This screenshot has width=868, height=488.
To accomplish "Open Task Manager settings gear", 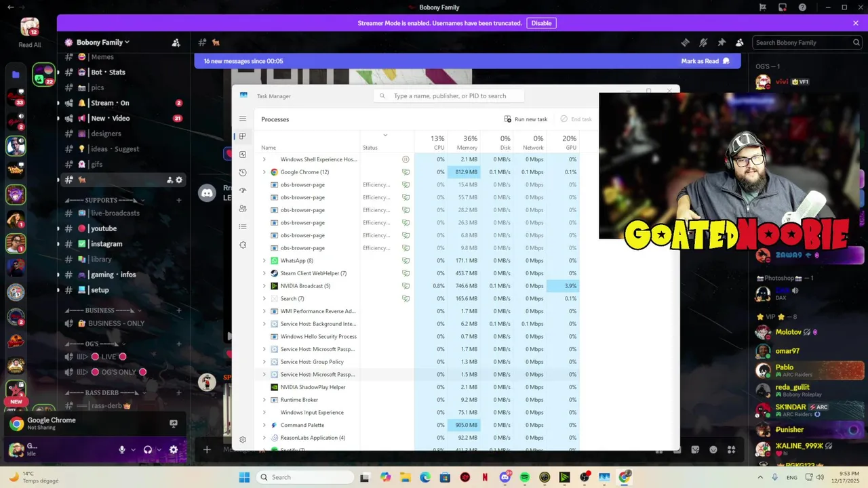I will 243,440.
